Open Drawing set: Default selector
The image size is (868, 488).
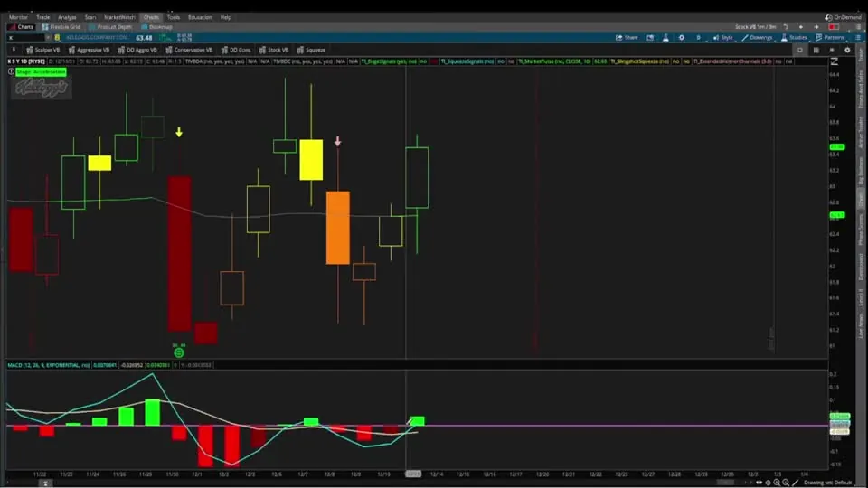(827, 483)
